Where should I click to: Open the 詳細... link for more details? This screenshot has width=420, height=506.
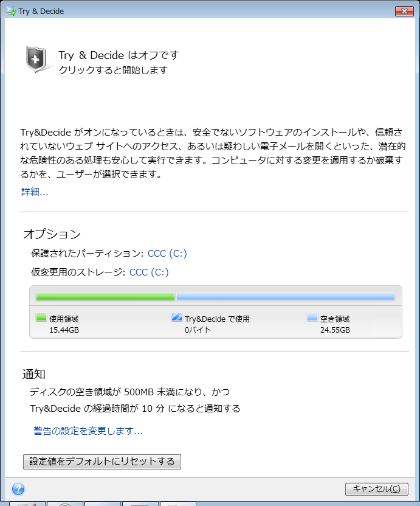(x=35, y=192)
